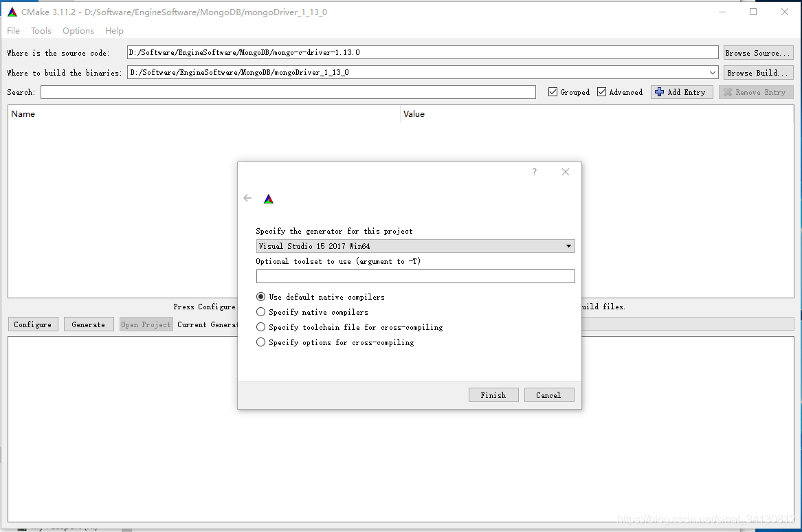
Task: Open the generator dropdown showing Visual Studio 15 2017 Win64
Action: (x=415, y=246)
